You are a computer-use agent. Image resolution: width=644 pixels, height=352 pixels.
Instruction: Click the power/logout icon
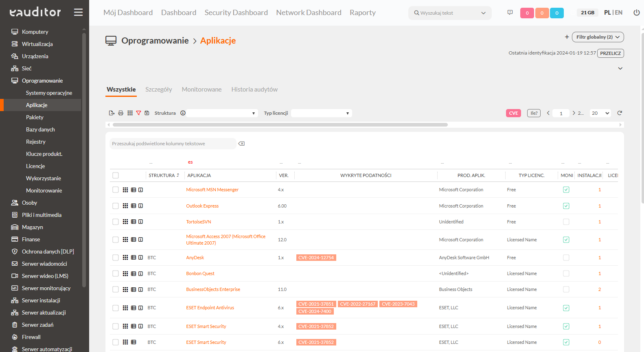pyautogui.click(x=637, y=13)
